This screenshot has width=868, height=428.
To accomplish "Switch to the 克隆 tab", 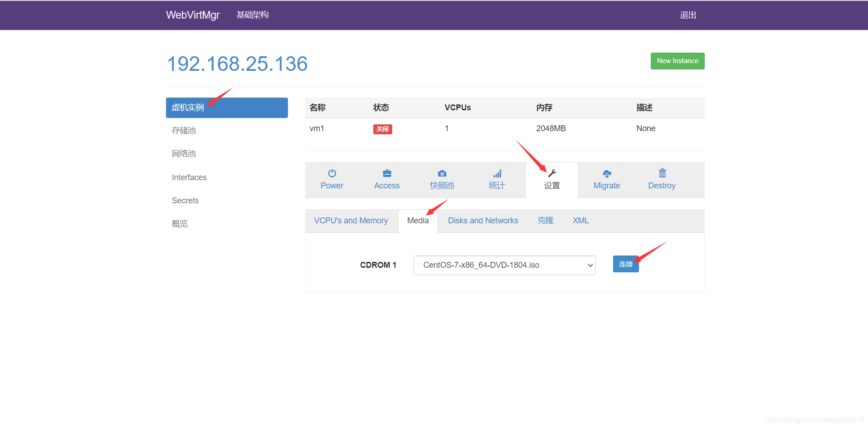I will click(x=546, y=221).
